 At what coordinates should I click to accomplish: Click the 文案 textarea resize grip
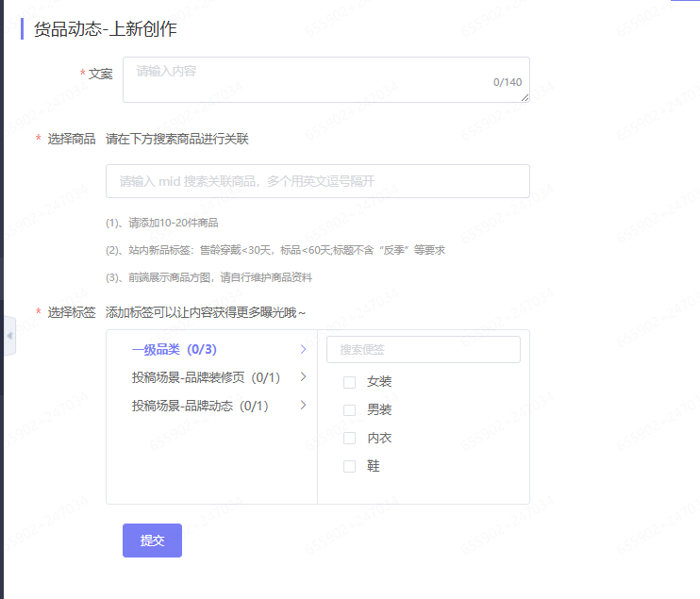point(524,96)
